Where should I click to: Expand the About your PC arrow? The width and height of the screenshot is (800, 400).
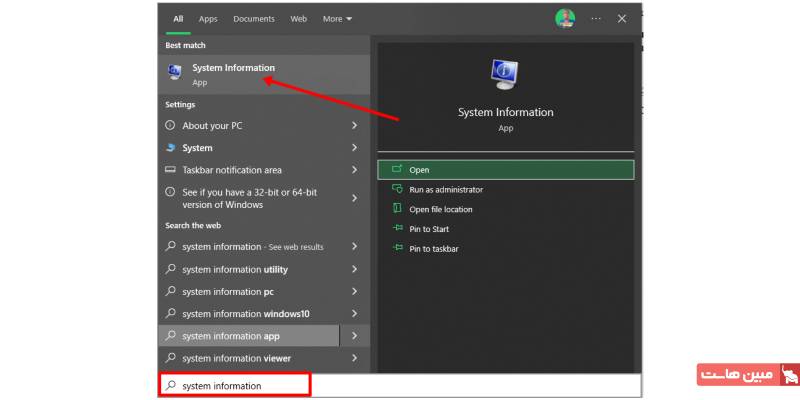[x=354, y=126]
